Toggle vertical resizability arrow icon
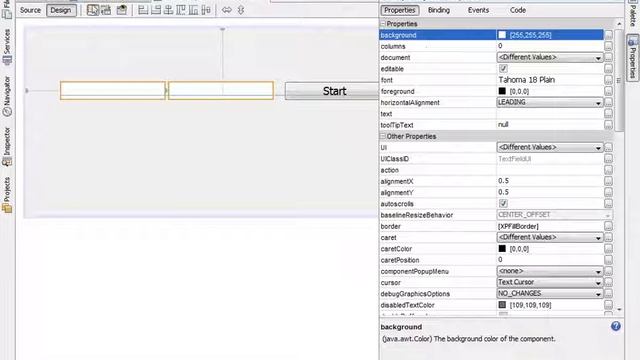The image size is (640, 360). (241, 10)
